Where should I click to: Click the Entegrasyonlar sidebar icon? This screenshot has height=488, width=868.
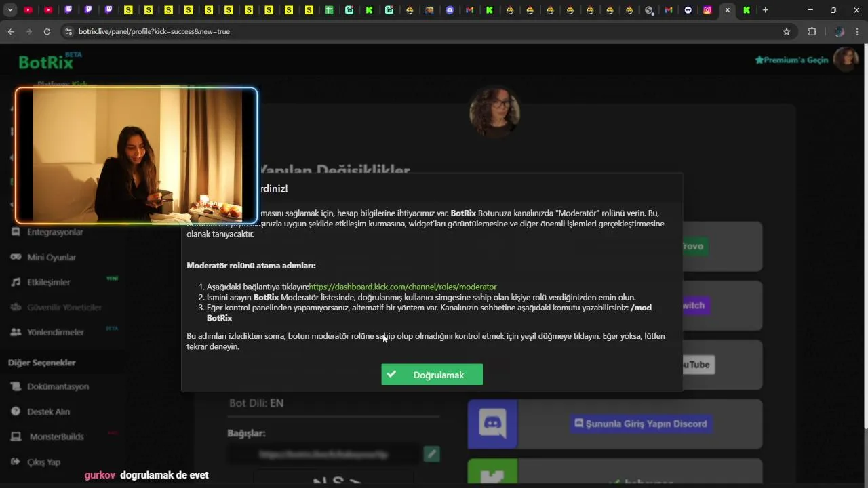[15, 232]
